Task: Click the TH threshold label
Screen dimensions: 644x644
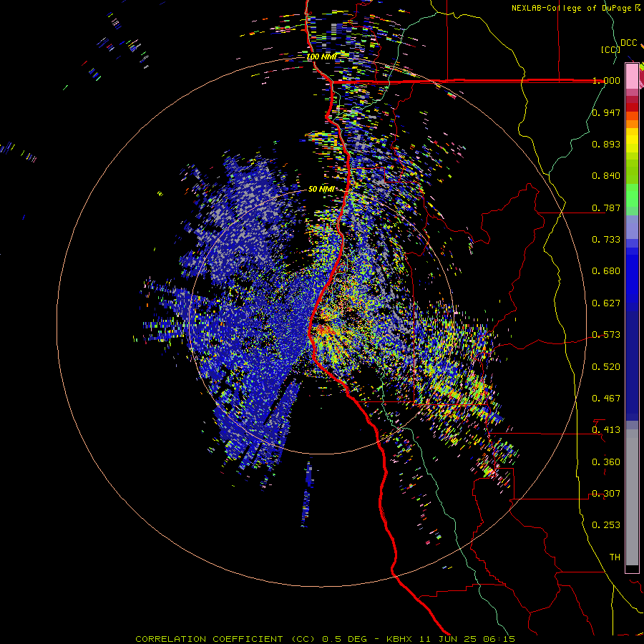Action: click(x=615, y=557)
